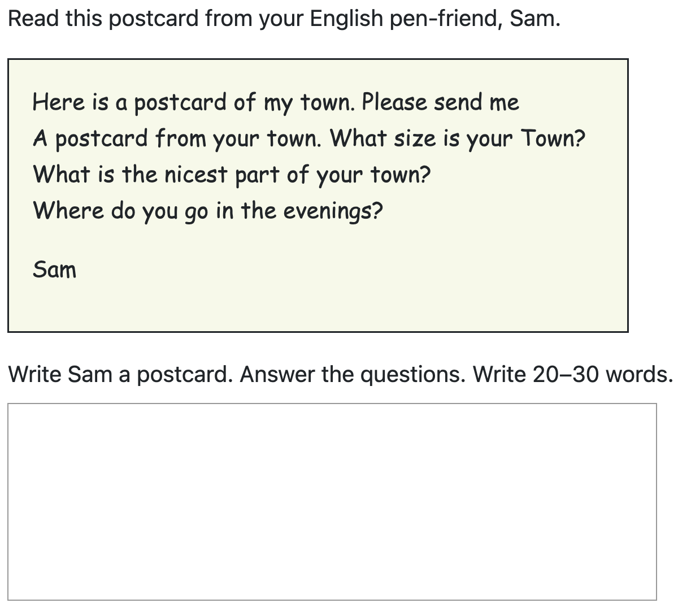The width and height of the screenshot is (678, 616).
Task: Click the word 'English' in the heading line
Action: coord(347,19)
